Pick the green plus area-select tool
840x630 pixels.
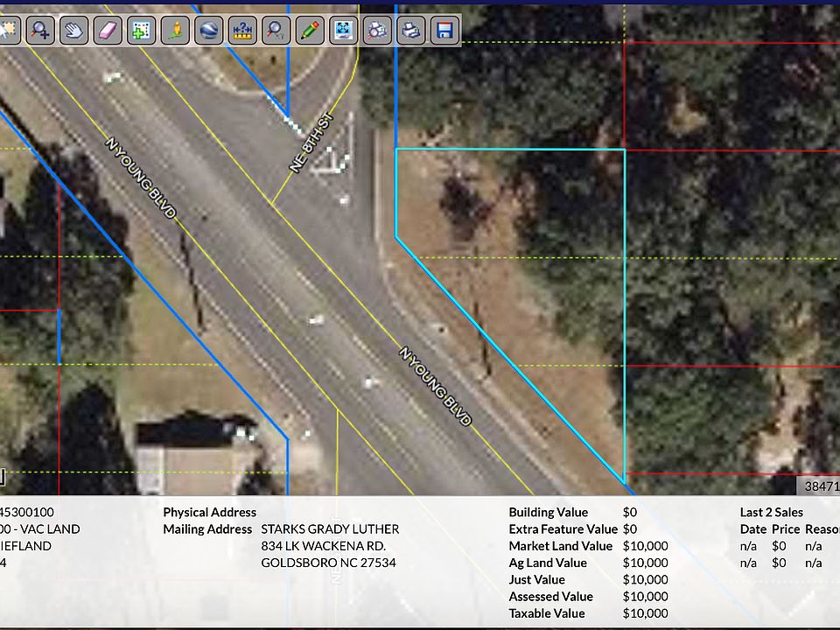click(x=140, y=31)
